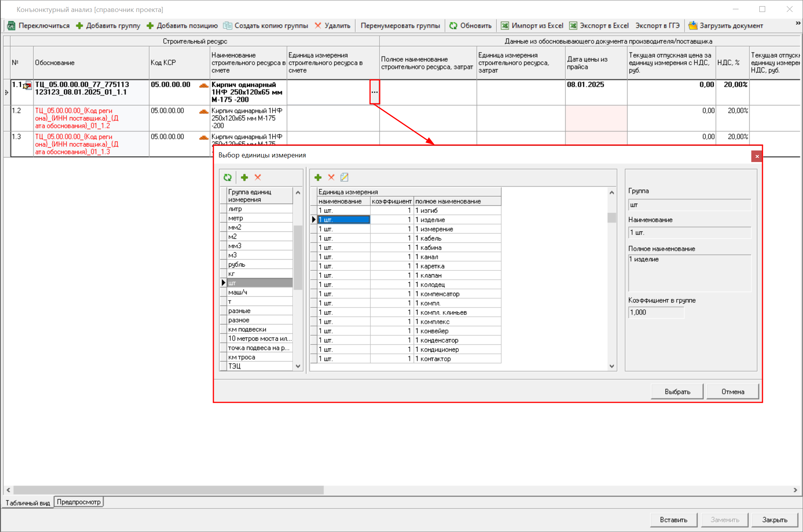This screenshot has width=803, height=532.
Task: Add a new unit group with green plus
Action: click(244, 177)
